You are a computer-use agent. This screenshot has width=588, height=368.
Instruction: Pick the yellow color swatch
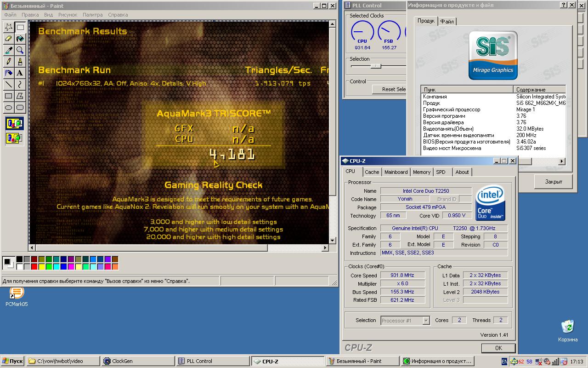coord(42,267)
